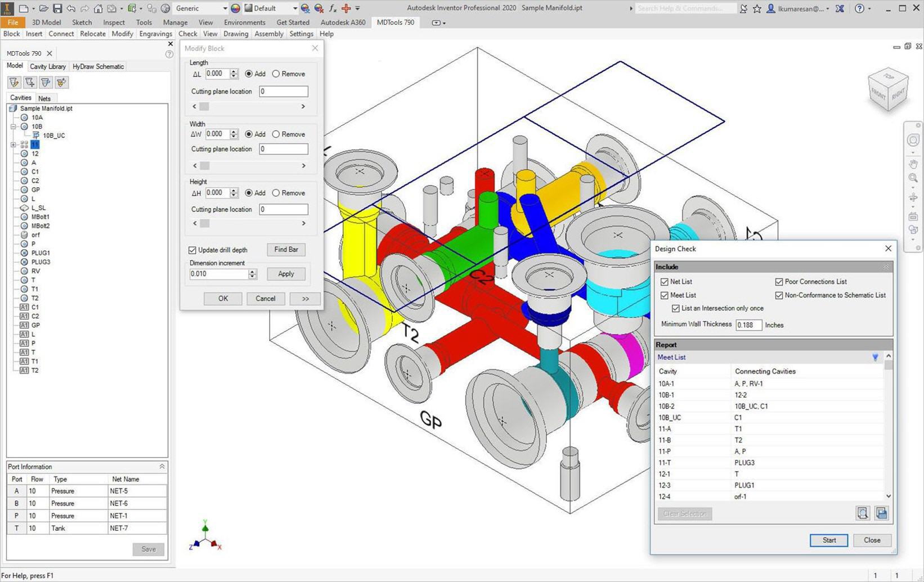Go to the Home view via the house icon
The width and height of the screenshot is (924, 582).
coord(98,8)
